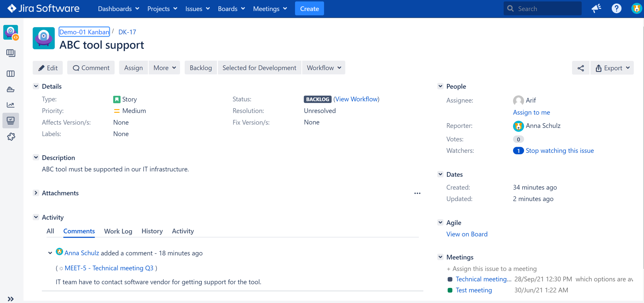Click the blue Create button
Viewport: 644px width, 303px height.
[309, 9]
